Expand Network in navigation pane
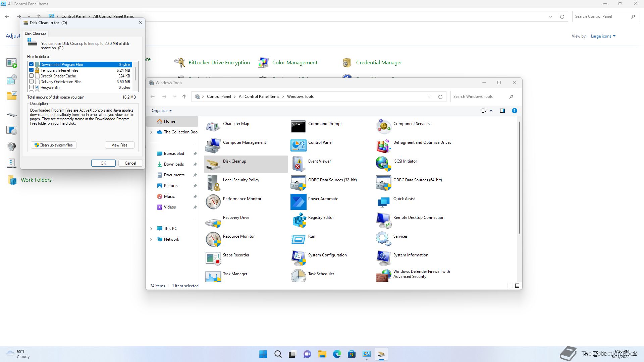Screen dimensions: 644x362 151,239
